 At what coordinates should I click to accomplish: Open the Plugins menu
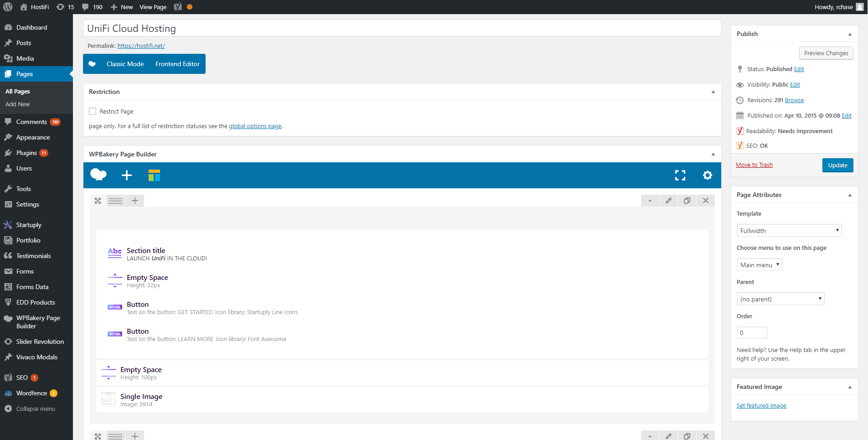click(36, 153)
